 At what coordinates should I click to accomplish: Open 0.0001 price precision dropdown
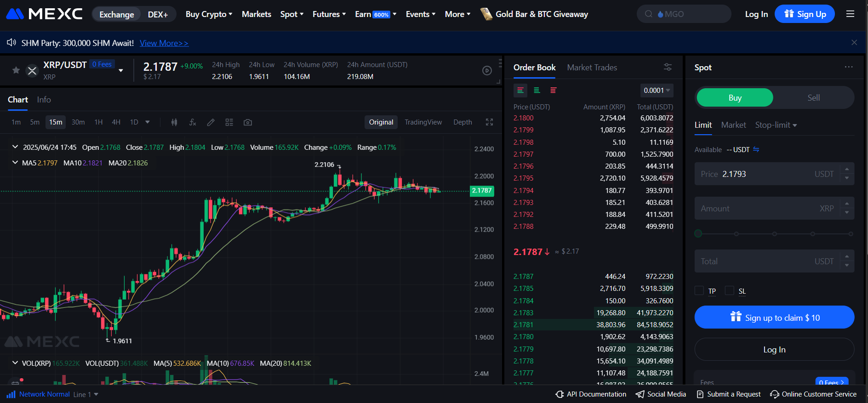[657, 91]
